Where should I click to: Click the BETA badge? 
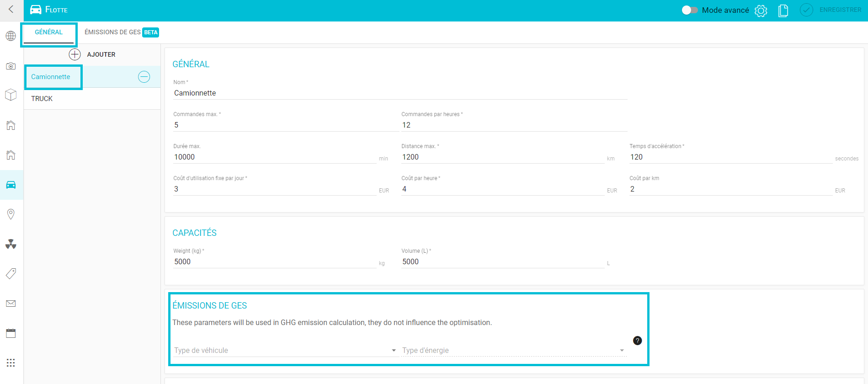[150, 32]
